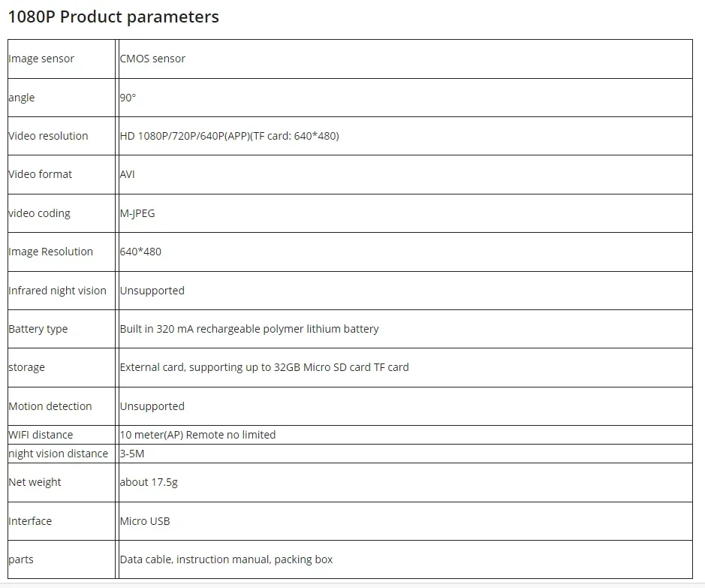Click the WIFI distance label
The image size is (705, 588).
(41, 435)
